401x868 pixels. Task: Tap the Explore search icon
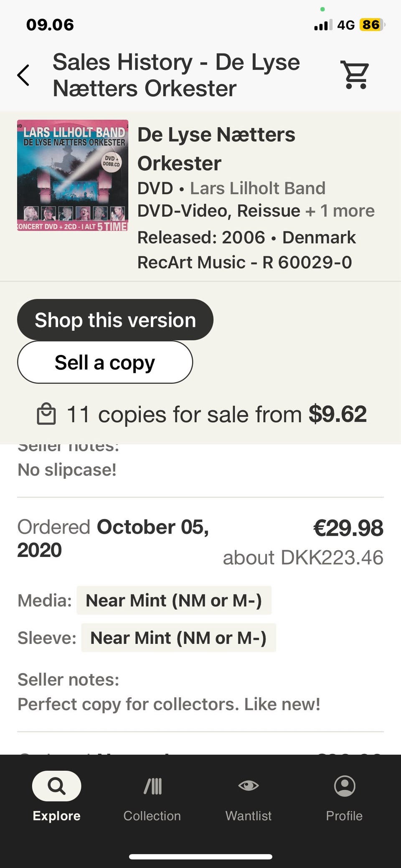(x=56, y=786)
